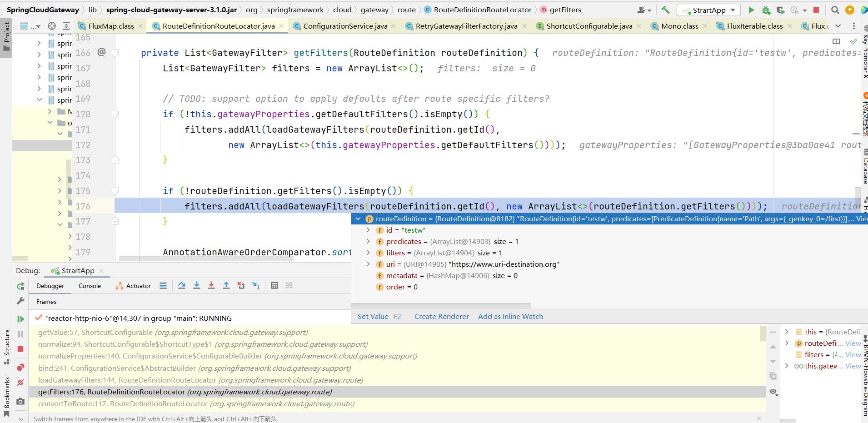Screen dimensions: 868x423
Task: Switch to RetryGatewayFilterFactory.java tab
Action: point(466,26)
